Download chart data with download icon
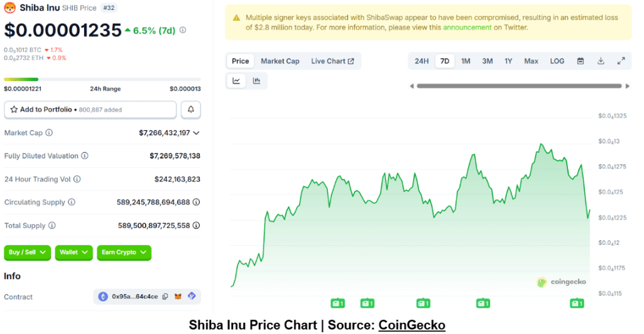This screenshot has width=644, height=334. click(601, 61)
